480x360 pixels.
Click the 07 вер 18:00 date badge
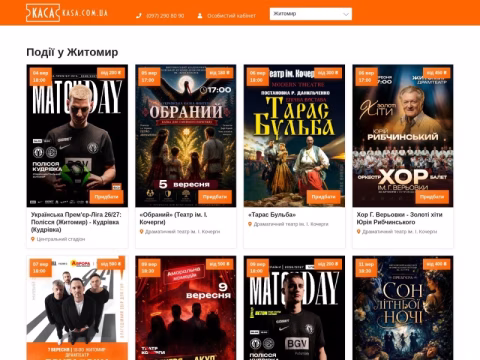tap(40, 268)
